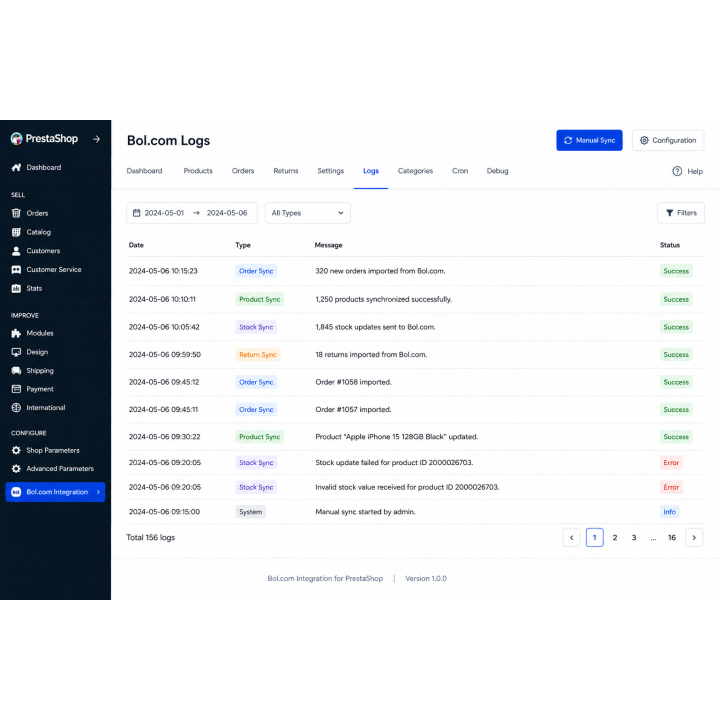This screenshot has height=720, width=720.
Task: Click the Modules puzzle icon
Action: (x=16, y=333)
